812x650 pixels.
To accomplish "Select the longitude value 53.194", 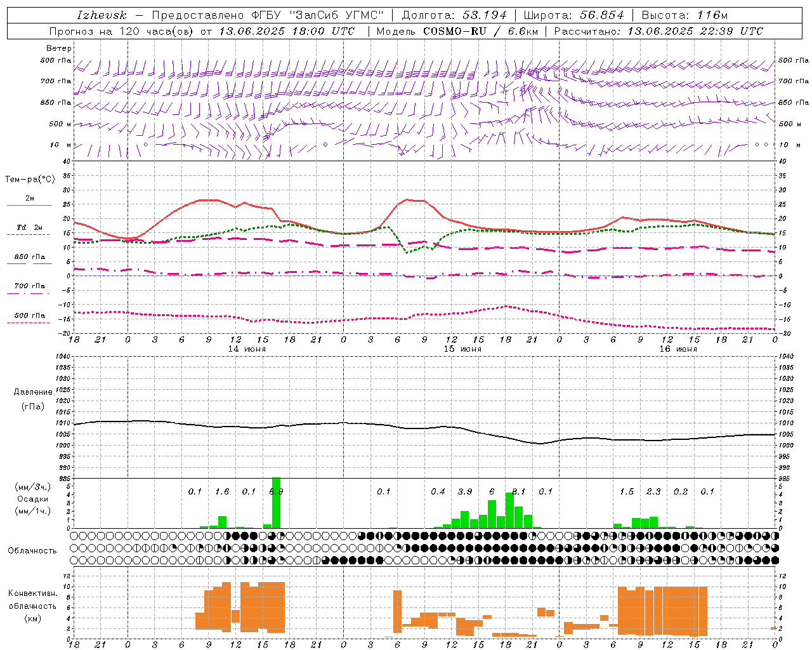I will pos(485,15).
